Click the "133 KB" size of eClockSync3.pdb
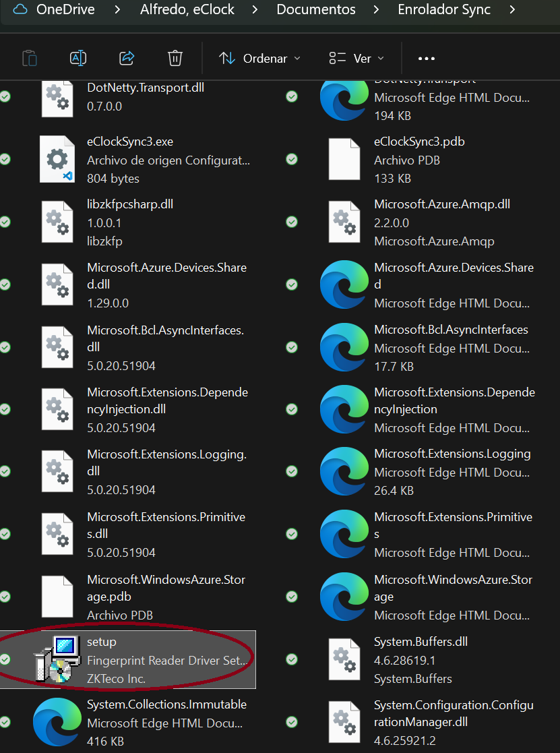 pos(392,179)
